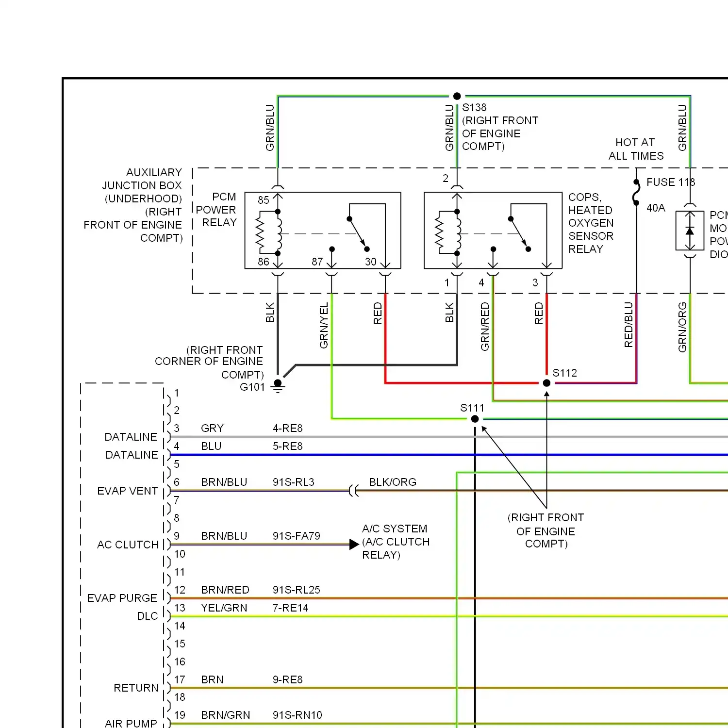Screen dimensions: 728x728
Task: Click the COPS relay switch contact
Action: coord(519,233)
